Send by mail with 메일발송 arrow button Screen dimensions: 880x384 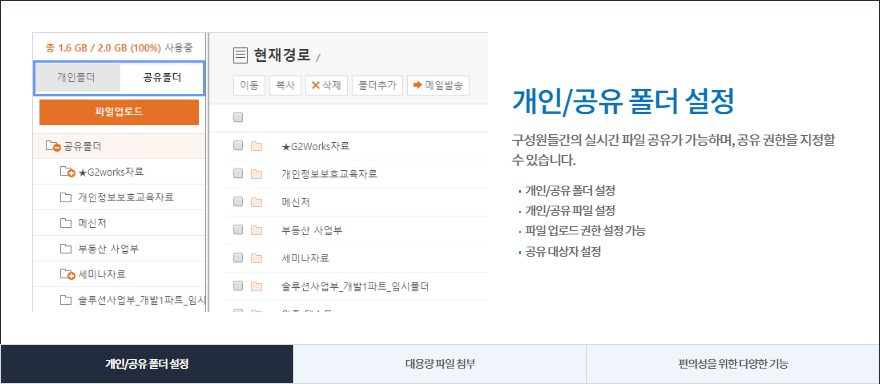coord(438,85)
